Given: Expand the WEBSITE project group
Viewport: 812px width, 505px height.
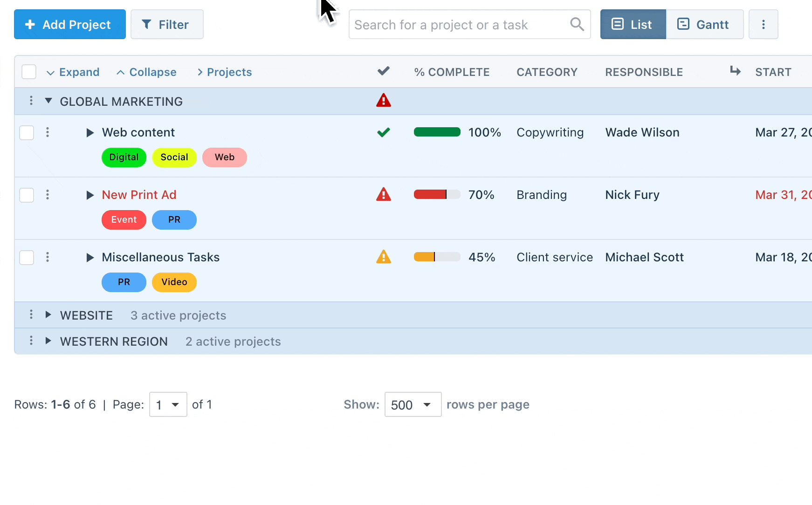Looking at the screenshot, I should [48, 315].
